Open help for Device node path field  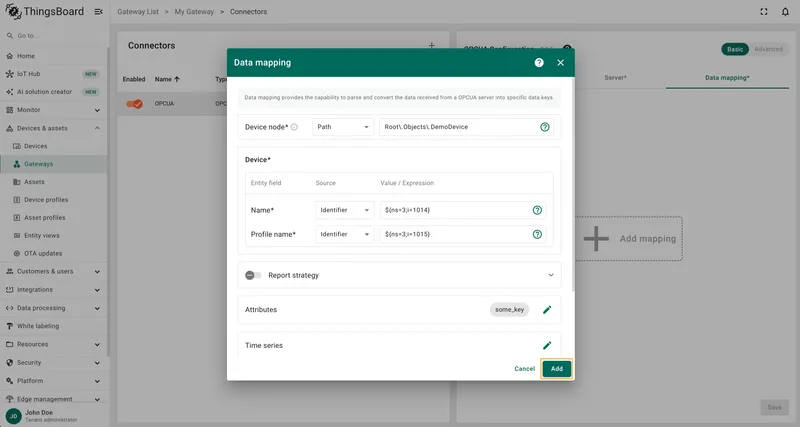pos(545,127)
